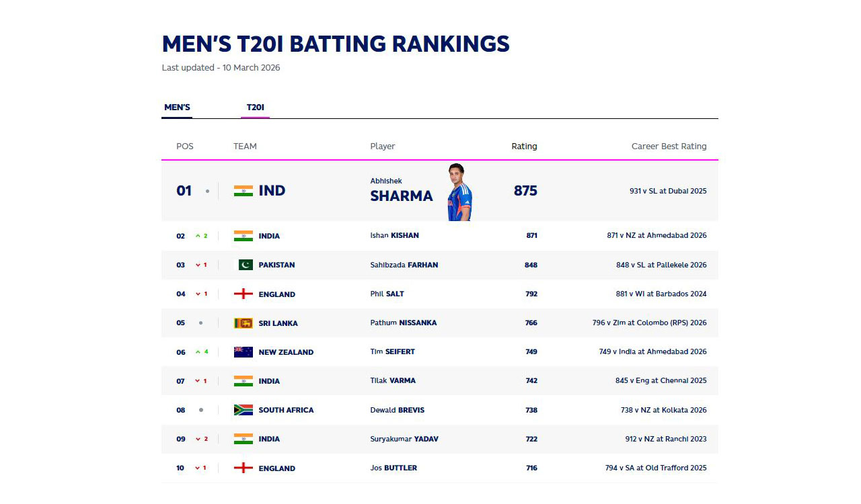Screen dimensions: 861x504
Task: Click the New Zealand flag icon
Action: click(243, 352)
